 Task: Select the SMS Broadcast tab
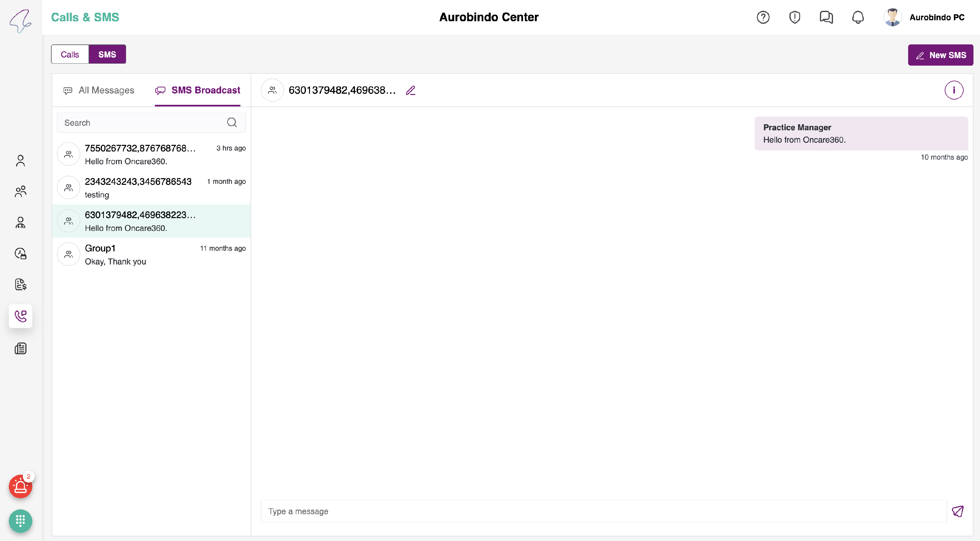click(x=198, y=90)
